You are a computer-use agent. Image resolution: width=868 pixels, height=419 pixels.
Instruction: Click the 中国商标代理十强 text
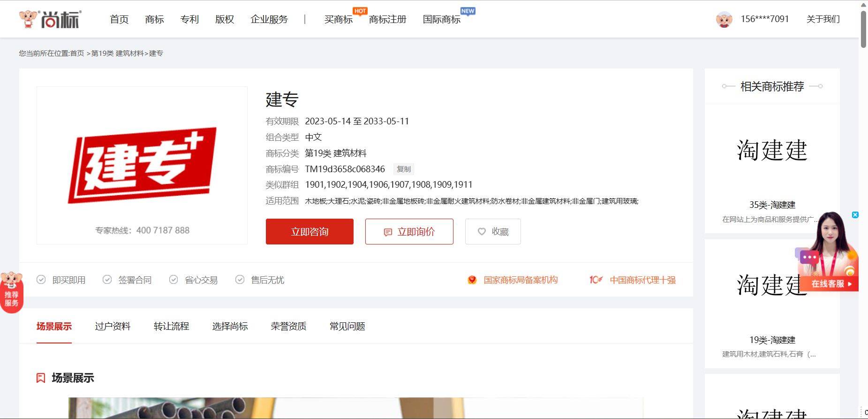coord(643,280)
